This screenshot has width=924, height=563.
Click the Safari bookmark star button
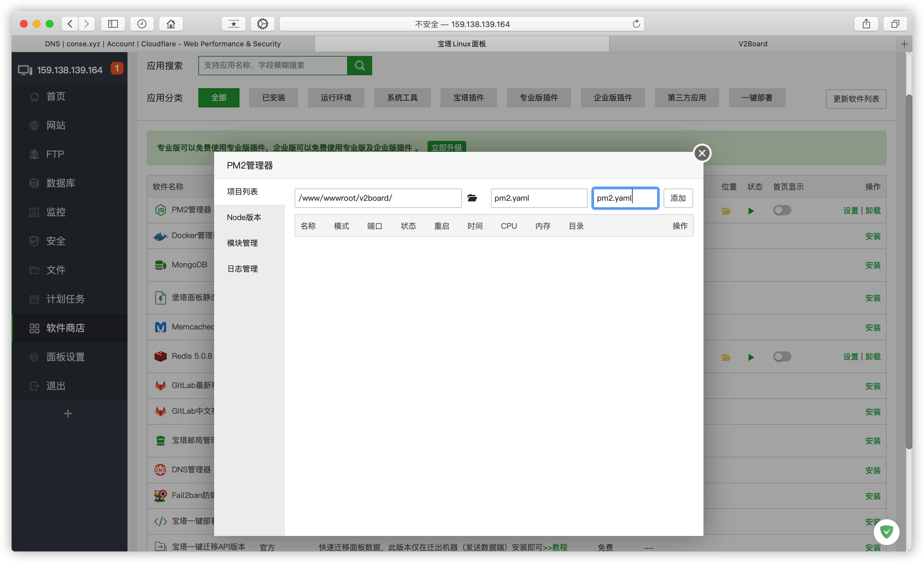point(234,24)
